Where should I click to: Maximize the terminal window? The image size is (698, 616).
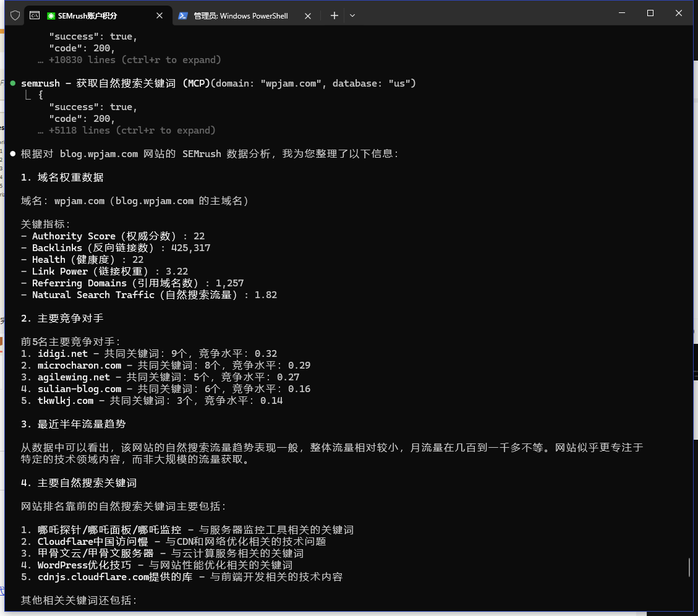coord(650,13)
